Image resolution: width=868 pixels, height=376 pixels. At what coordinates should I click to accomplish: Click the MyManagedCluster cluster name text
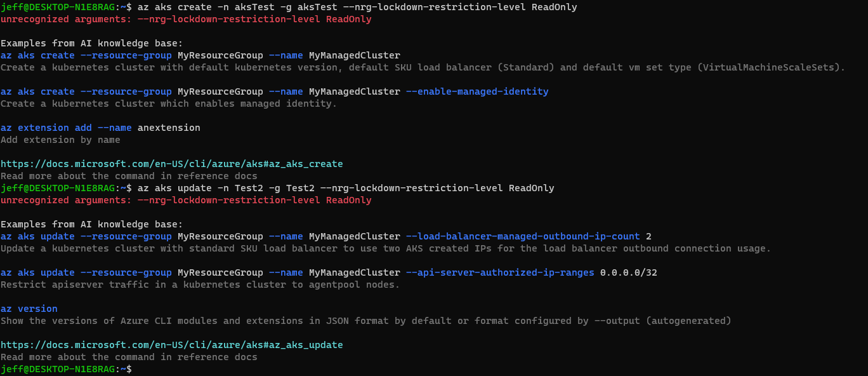(x=354, y=55)
